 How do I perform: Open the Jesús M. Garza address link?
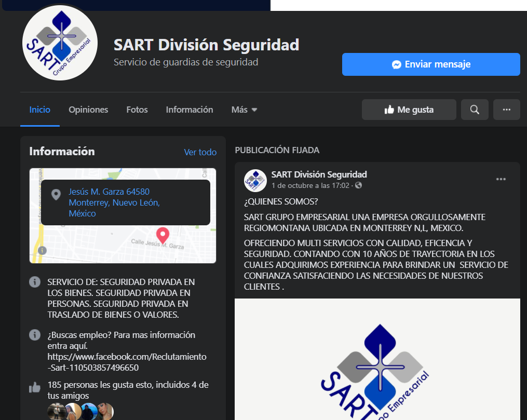(x=114, y=202)
